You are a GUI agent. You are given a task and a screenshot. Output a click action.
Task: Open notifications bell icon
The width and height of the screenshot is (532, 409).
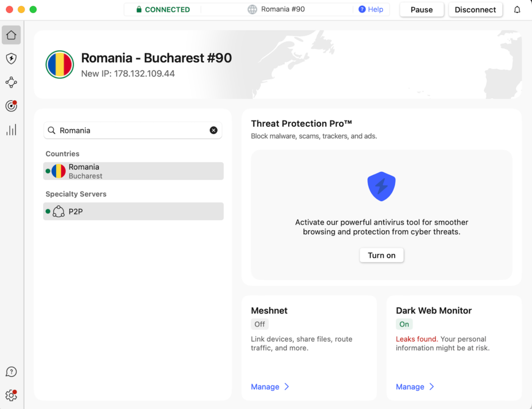click(x=517, y=9)
